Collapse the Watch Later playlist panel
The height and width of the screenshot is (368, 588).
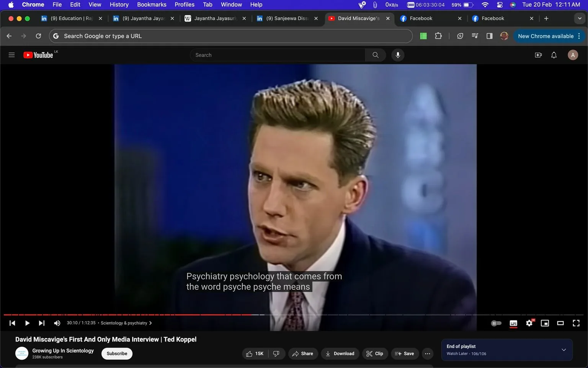(563, 349)
